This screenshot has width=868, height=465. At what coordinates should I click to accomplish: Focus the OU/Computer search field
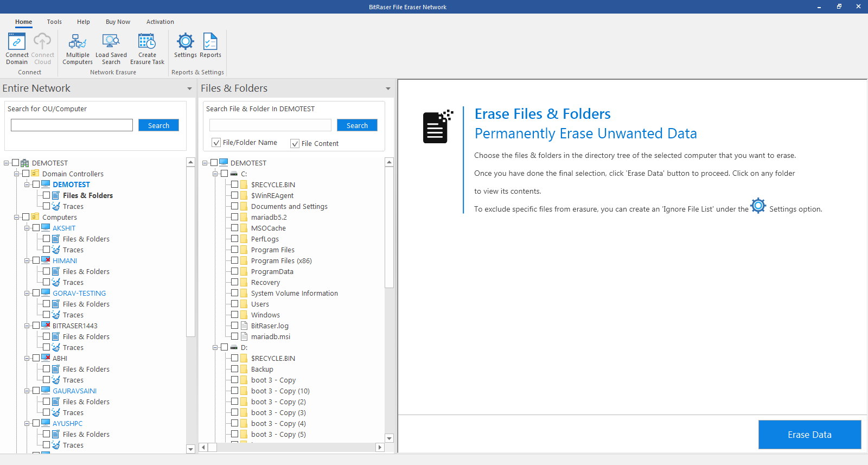click(x=72, y=125)
